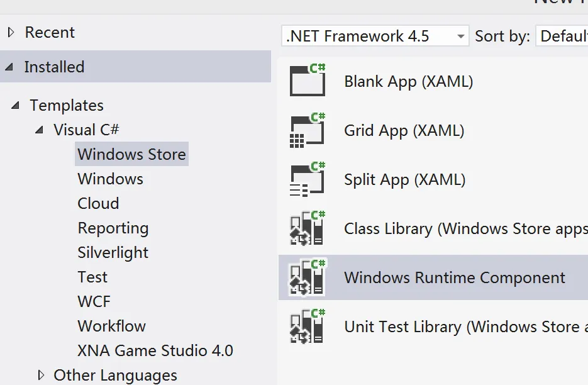Select the Split App (XAML) template icon

point(308,179)
